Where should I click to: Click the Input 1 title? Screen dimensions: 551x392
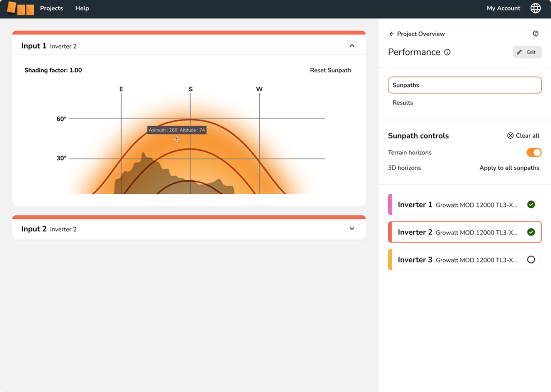(34, 46)
